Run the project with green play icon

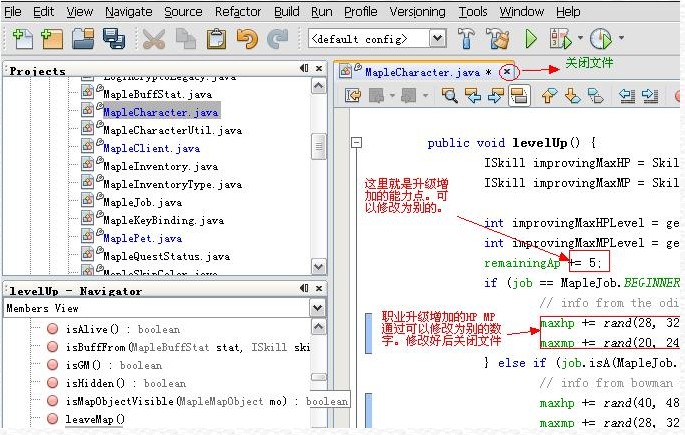pos(531,39)
